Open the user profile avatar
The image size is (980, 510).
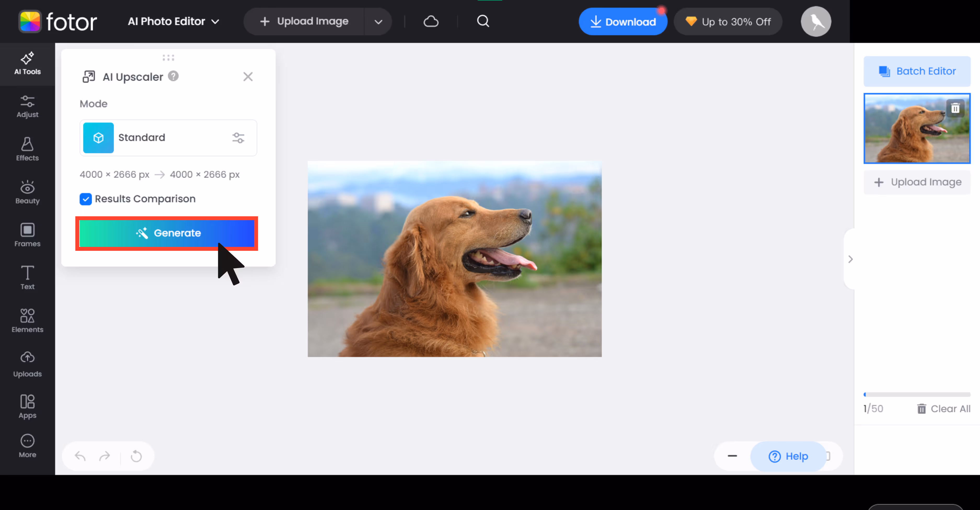[x=816, y=21]
